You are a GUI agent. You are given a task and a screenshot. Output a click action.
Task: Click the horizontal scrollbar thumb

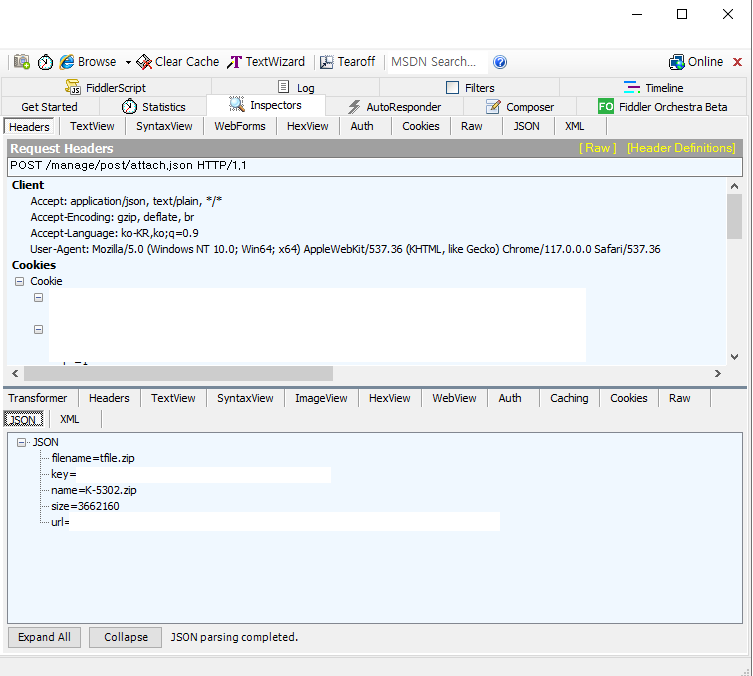(x=178, y=374)
